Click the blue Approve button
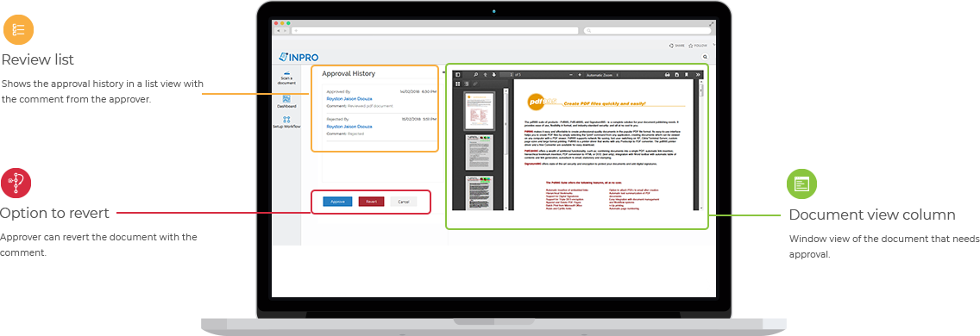 pyautogui.click(x=337, y=202)
